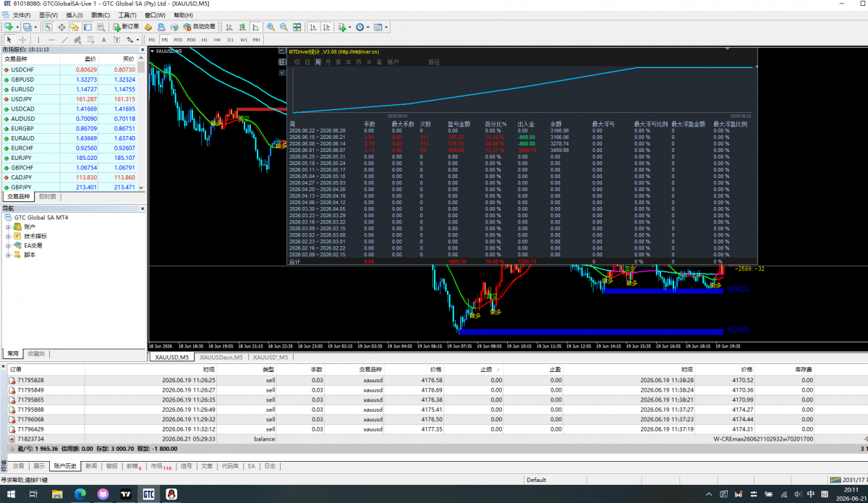This screenshot has width=868, height=503.
Task: Open QQ penguin icon in Windows taskbar
Action: coord(171,494)
